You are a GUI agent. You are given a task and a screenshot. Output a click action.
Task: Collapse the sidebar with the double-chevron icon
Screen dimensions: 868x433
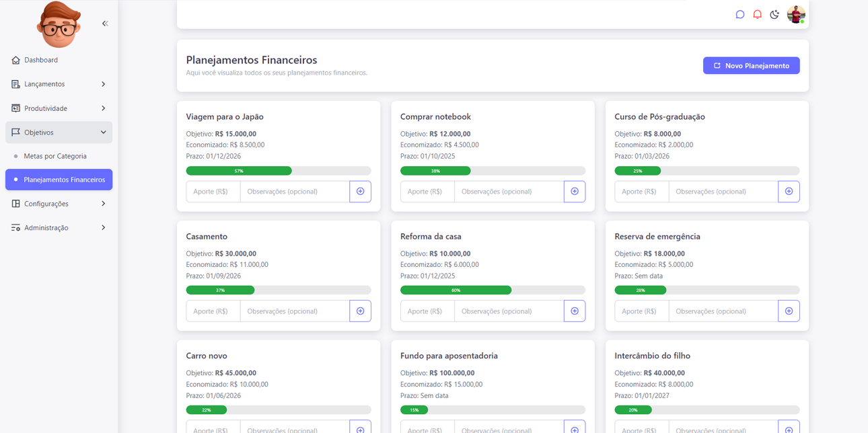(105, 24)
